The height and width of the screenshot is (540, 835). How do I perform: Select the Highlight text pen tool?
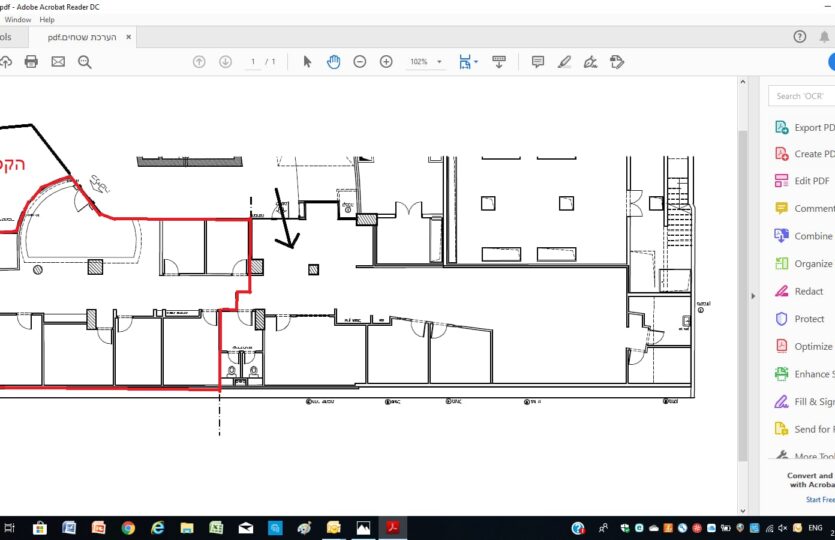click(564, 62)
